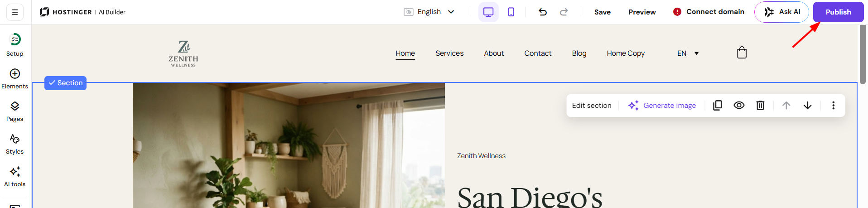This screenshot has width=868, height=208.
Task: Open the hamburger menu button
Action: 15,12
